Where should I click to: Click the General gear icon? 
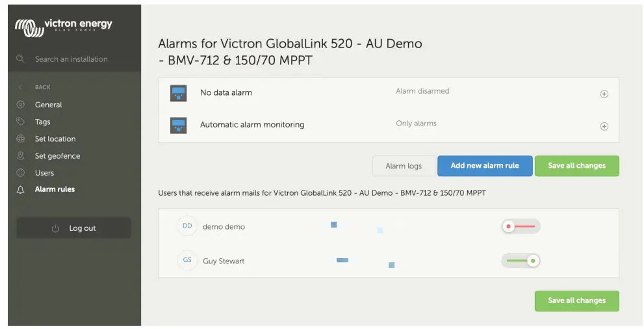[21, 105]
